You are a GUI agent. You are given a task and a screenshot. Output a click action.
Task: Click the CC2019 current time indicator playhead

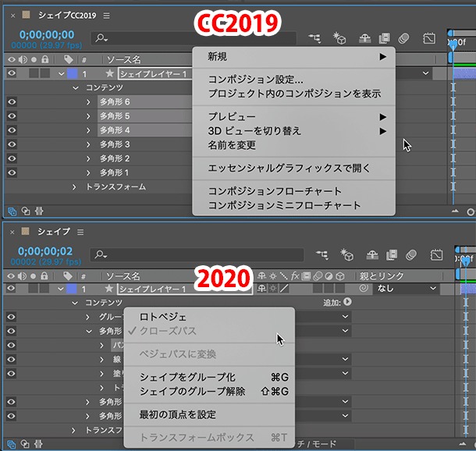coord(453,45)
